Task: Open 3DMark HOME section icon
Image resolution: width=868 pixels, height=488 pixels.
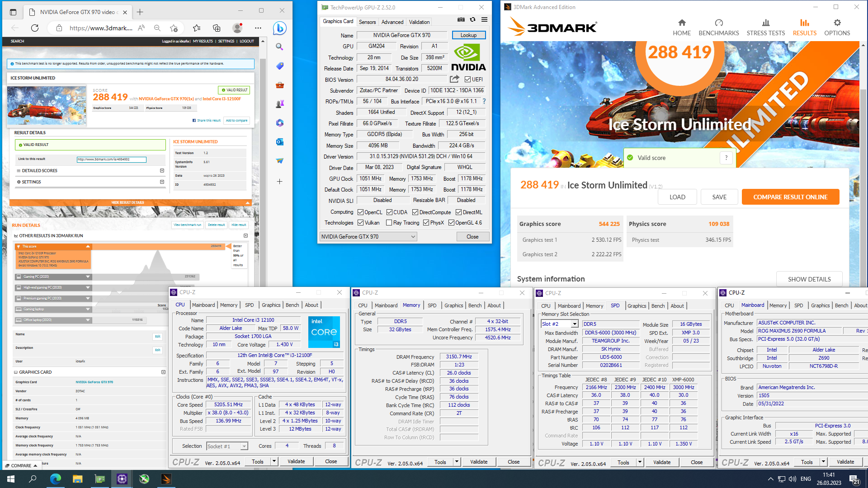Action: click(682, 23)
